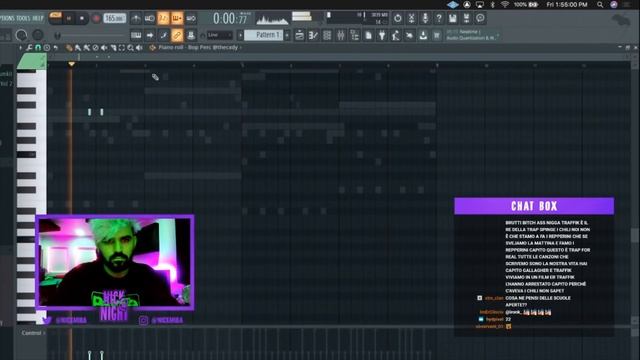The width and height of the screenshot is (640, 360).
Task: Open the speech bubble support chat icon
Action: coord(480,18)
